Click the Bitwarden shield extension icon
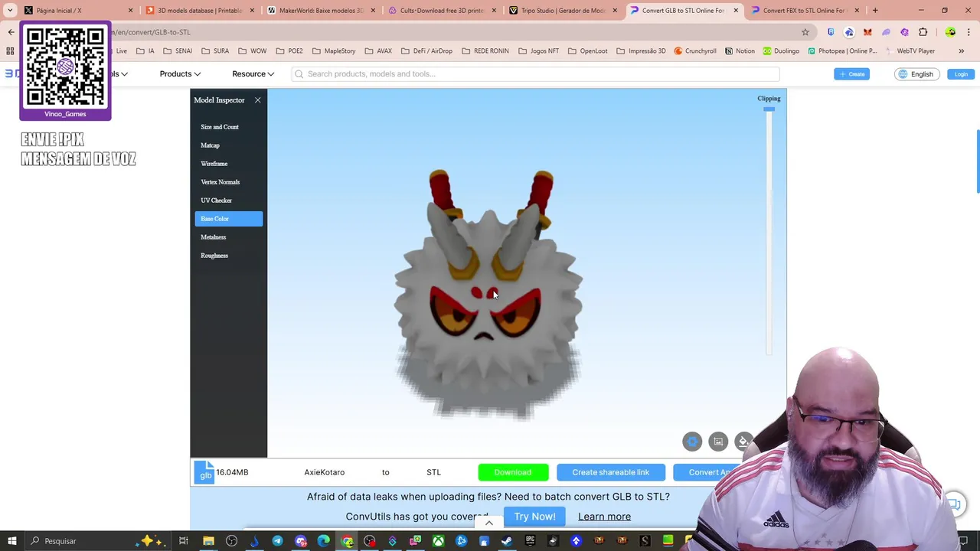 (x=831, y=32)
